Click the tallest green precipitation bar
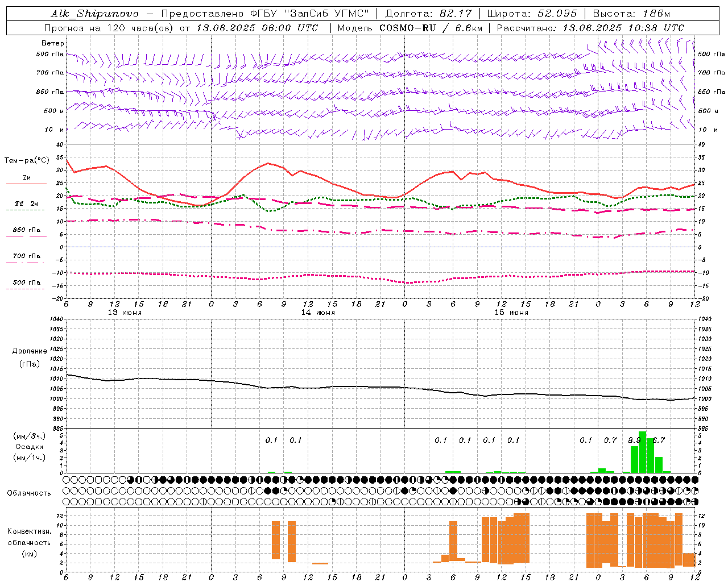The width and height of the screenshot is (728, 582). [x=642, y=452]
